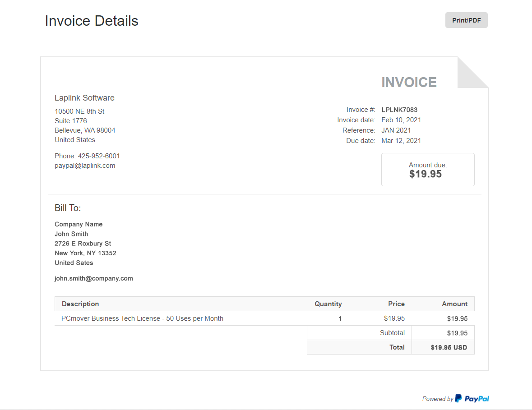Click the large INVOICE title
The height and width of the screenshot is (410, 532).
(409, 82)
